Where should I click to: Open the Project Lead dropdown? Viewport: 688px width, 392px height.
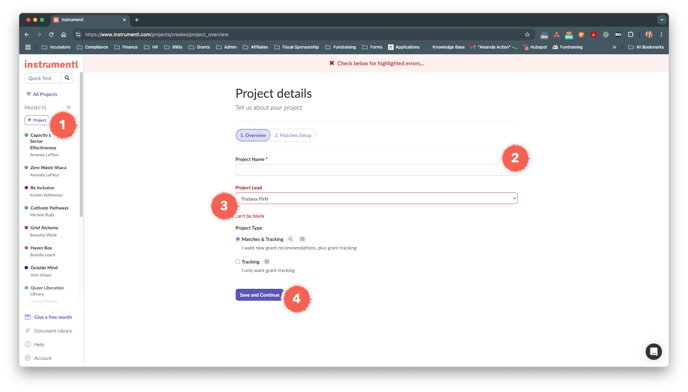(376, 198)
